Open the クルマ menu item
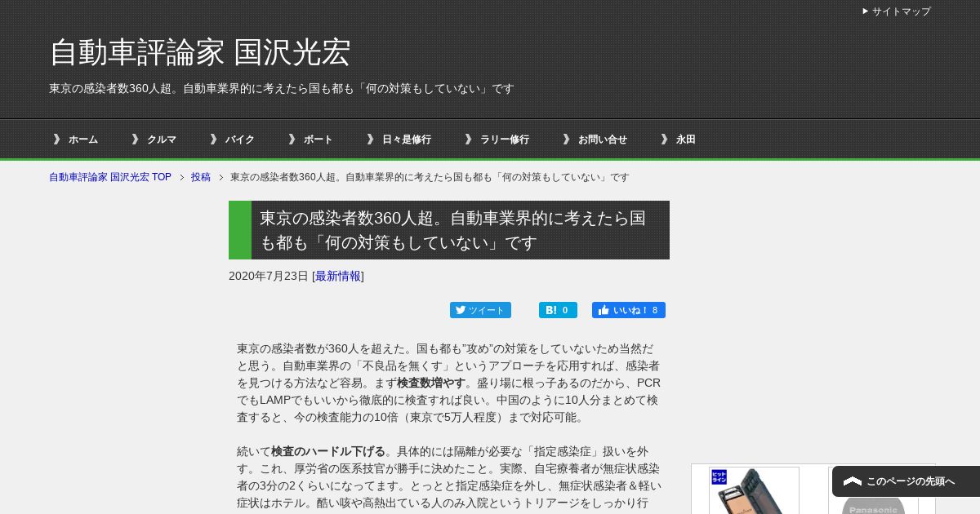This screenshot has height=514, width=980. tap(162, 140)
